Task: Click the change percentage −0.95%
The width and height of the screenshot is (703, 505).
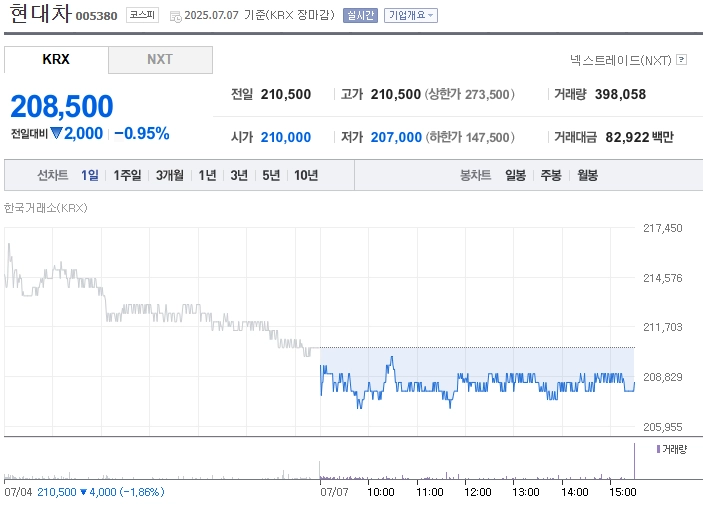Action: point(142,133)
